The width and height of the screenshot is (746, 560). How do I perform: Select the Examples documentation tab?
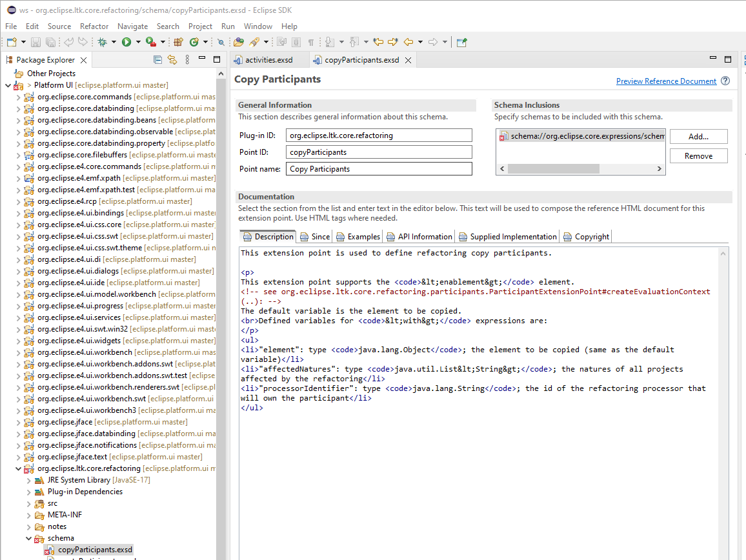pyautogui.click(x=358, y=237)
